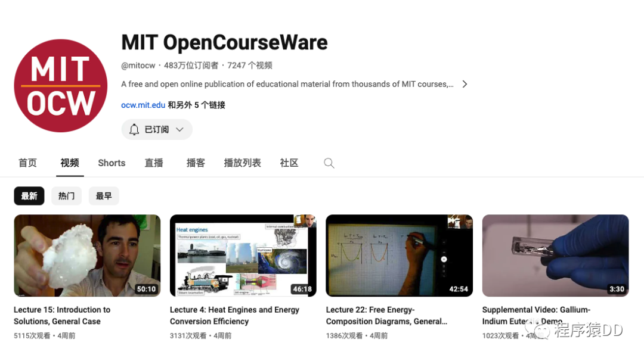Switch to the 首页 tab
The height and width of the screenshot is (358, 644).
(27, 163)
